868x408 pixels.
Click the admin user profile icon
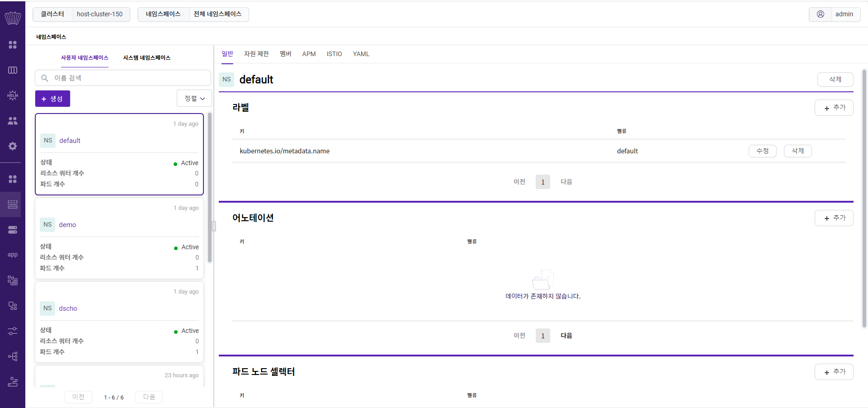[x=820, y=14]
